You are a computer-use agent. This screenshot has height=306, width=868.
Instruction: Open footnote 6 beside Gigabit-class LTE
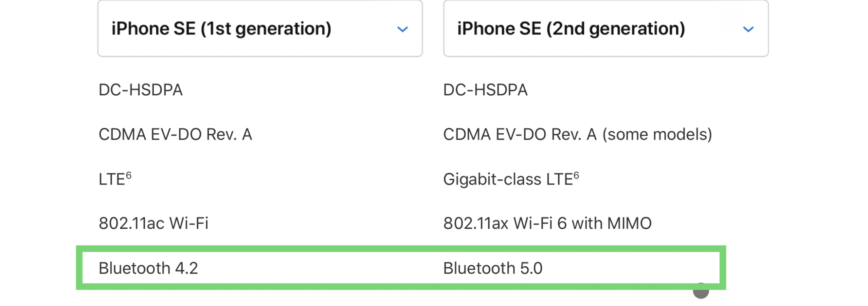576,176
